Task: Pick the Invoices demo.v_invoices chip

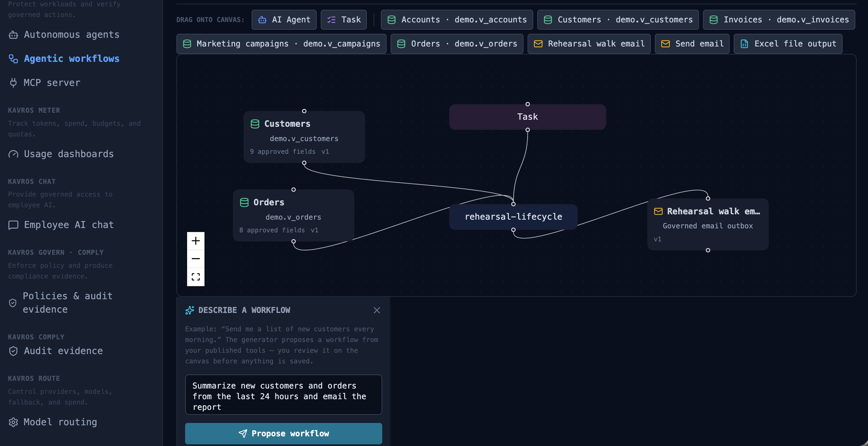Action: coord(779,20)
